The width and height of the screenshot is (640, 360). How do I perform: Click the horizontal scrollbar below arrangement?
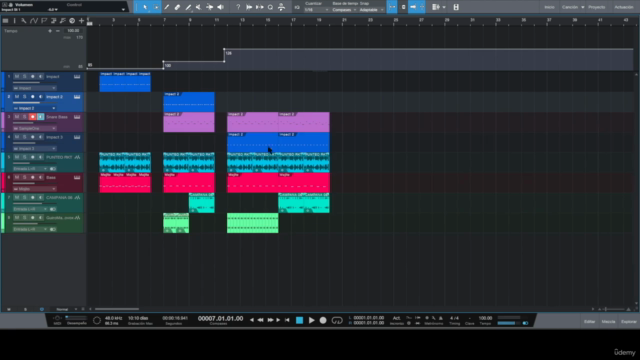(x=117, y=309)
